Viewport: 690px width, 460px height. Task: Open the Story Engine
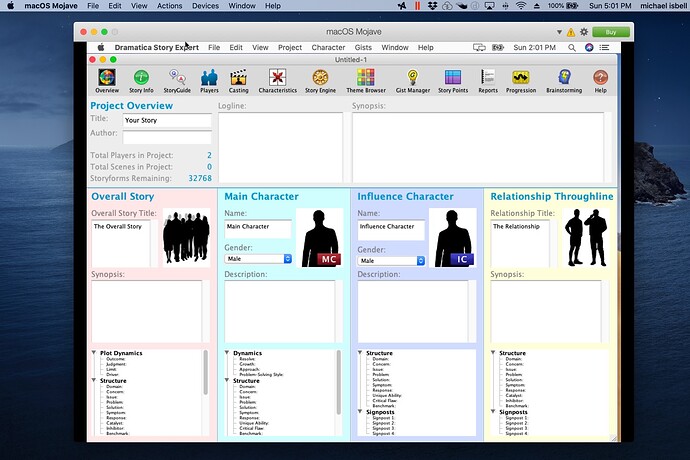point(320,81)
